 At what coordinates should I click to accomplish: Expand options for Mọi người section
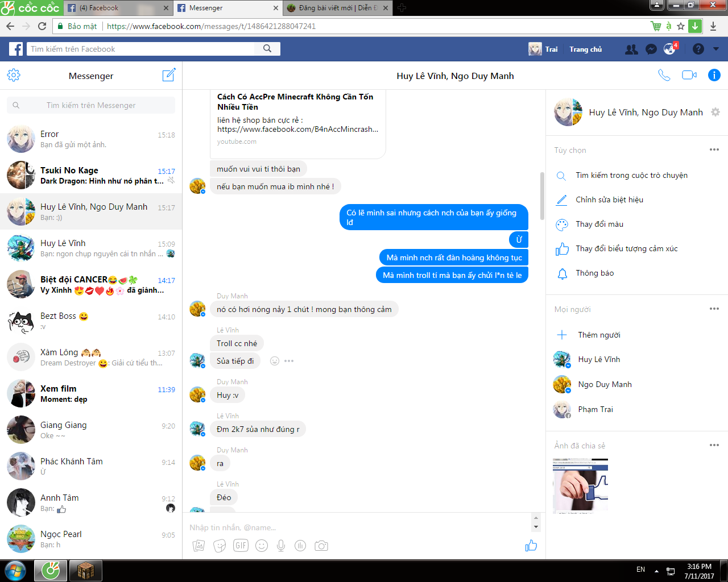[x=714, y=309]
